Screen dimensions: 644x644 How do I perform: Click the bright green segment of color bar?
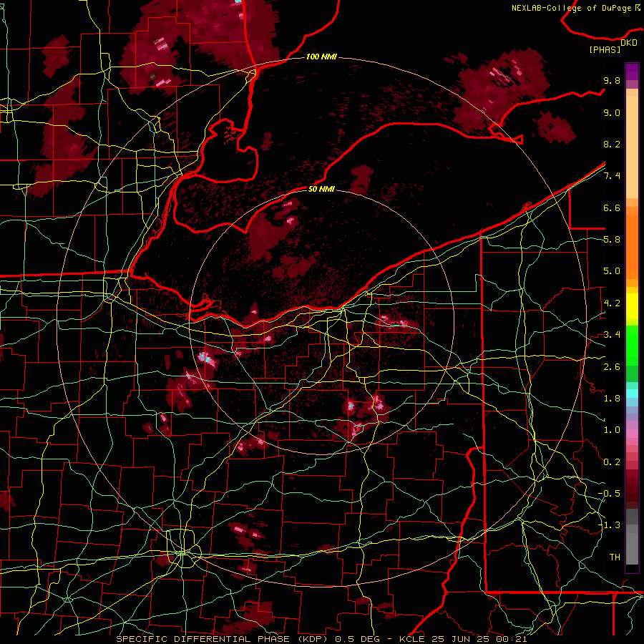pyautogui.click(x=632, y=345)
